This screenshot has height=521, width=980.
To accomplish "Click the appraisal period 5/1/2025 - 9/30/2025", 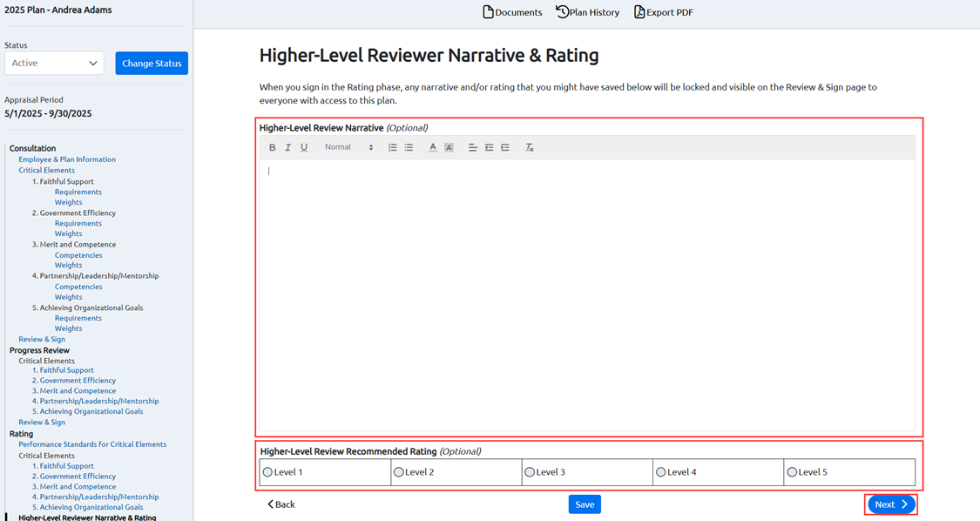I will [x=48, y=114].
